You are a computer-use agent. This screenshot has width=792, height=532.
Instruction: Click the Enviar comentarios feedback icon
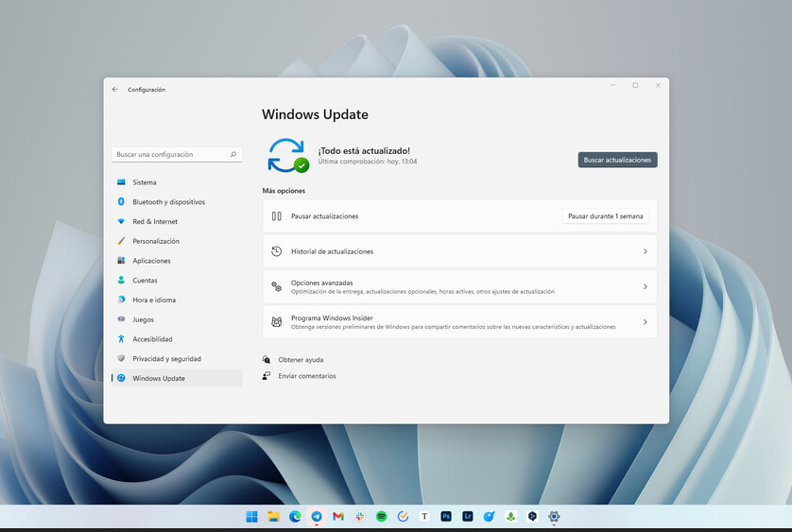click(x=267, y=376)
